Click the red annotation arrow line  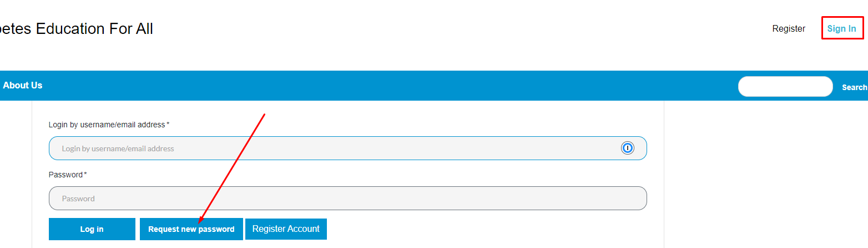[x=233, y=166]
